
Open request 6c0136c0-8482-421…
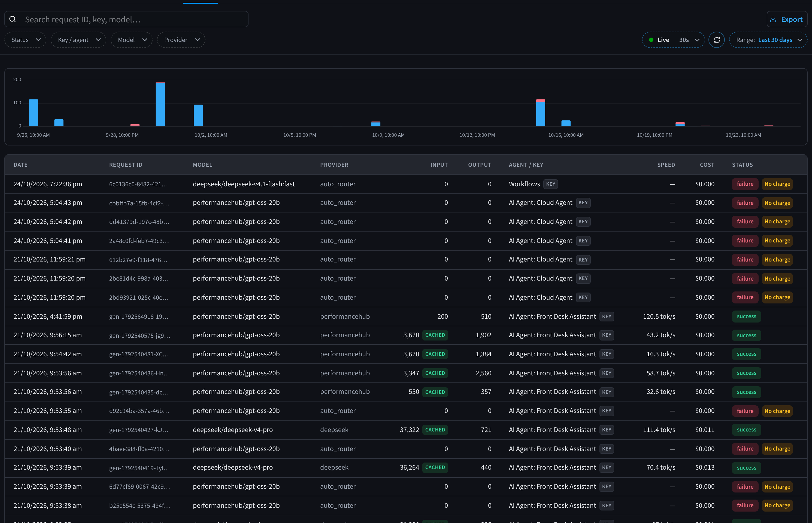coord(138,184)
